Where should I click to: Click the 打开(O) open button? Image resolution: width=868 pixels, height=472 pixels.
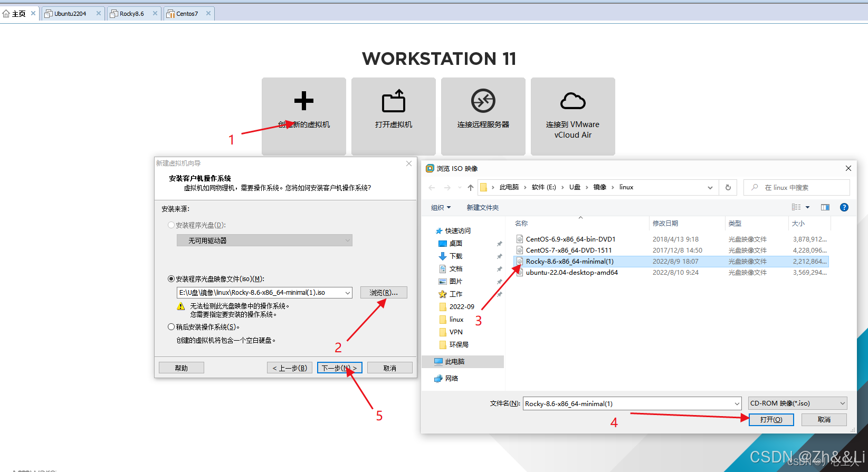tap(771, 420)
